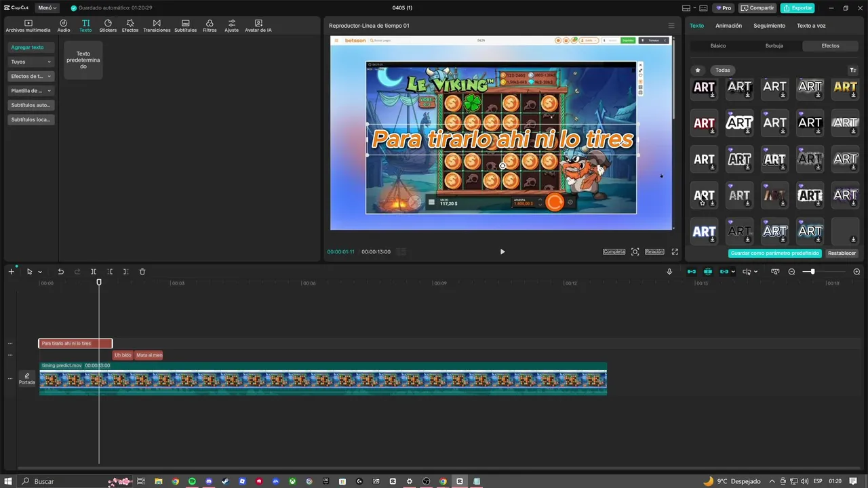Expand the Efectos de texto category
Viewport: 868px width, 488px height.
pyautogui.click(x=31, y=77)
